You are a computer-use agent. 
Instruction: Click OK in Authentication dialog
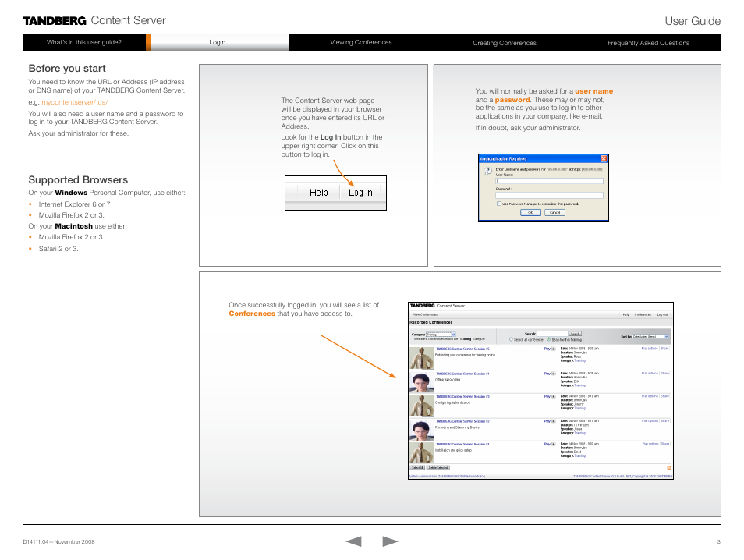(530, 213)
